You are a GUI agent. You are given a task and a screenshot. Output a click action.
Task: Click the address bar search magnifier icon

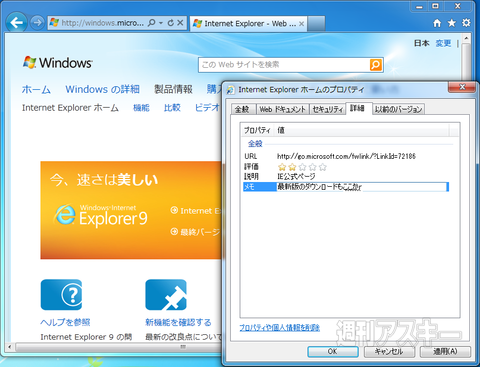tap(151, 23)
